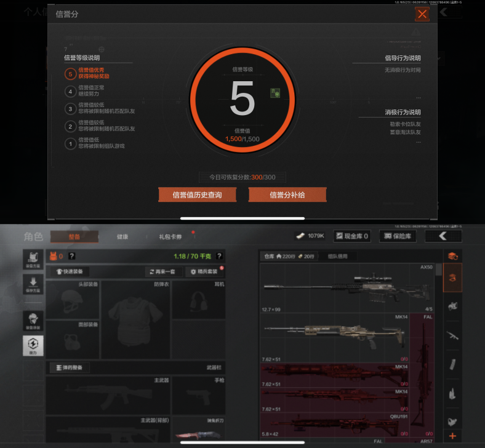Open the 保险库 safe vault

coord(398,236)
